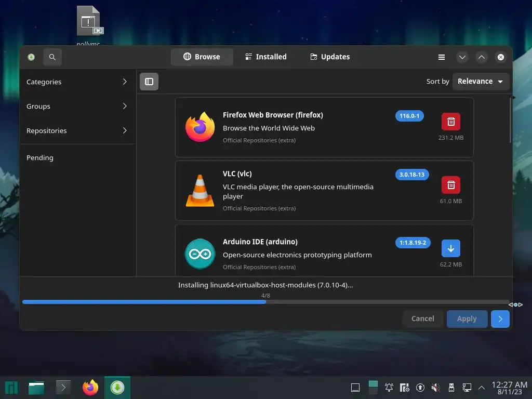Open network connections tray icon
Screen dimensions: 532x399
[467, 388]
